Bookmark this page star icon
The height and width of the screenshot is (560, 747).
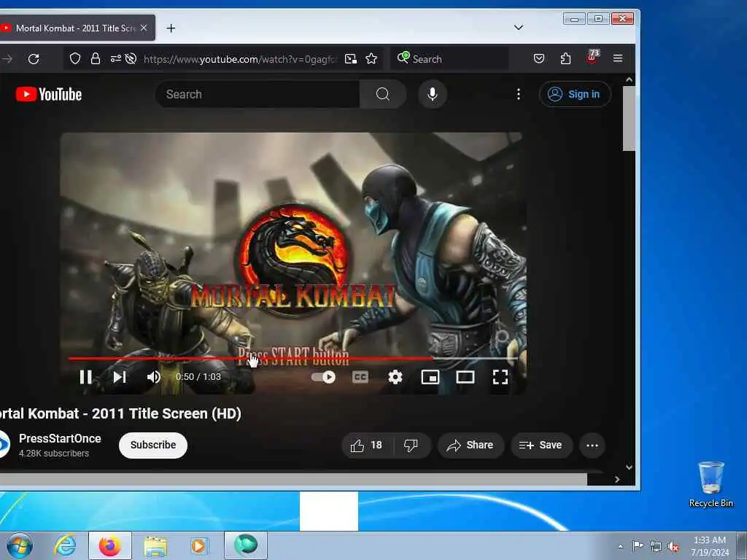click(x=371, y=58)
